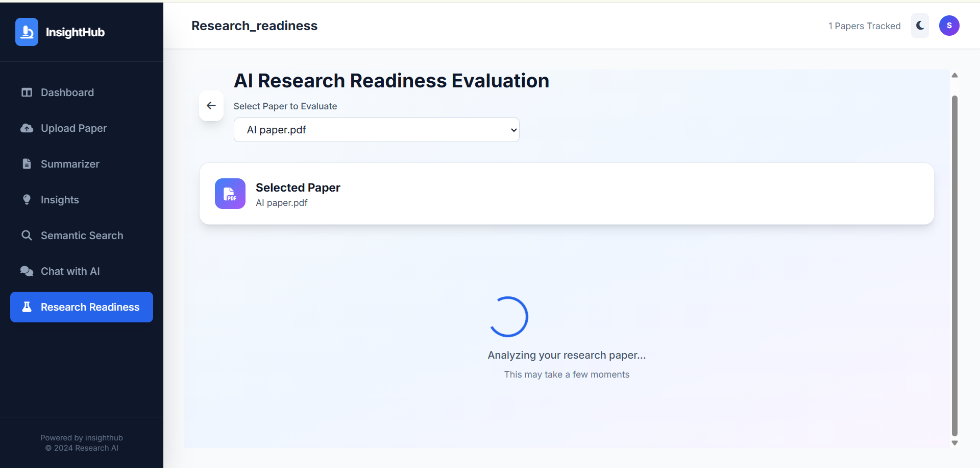Viewport: 980px width, 468px height.
Task: Click the This may take a few moments text
Action: 567,375
